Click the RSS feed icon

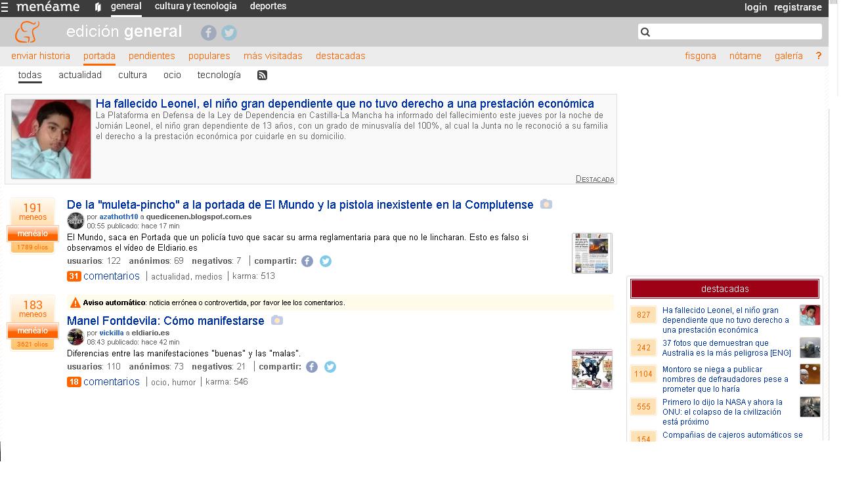262,75
